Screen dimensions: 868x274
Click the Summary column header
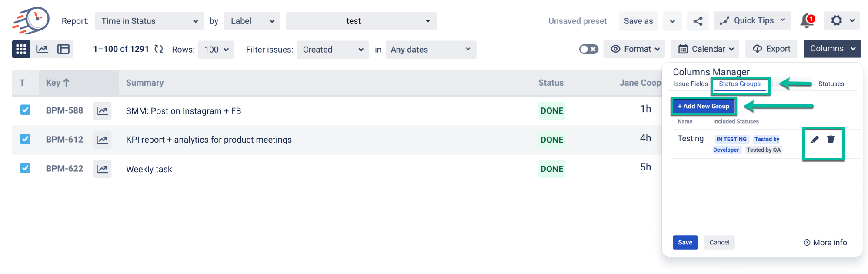145,83
